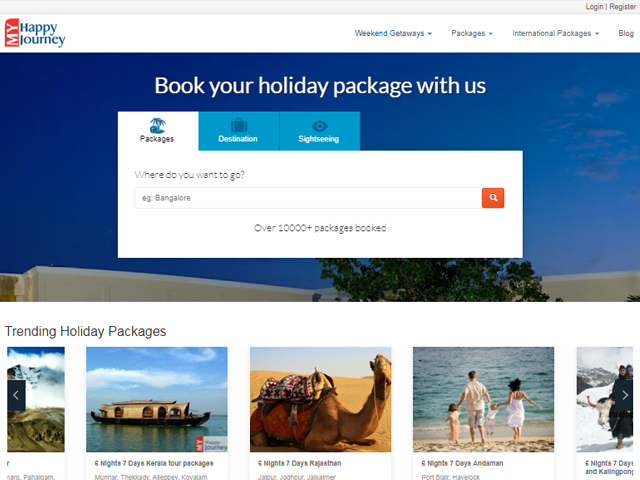Screen dimensions: 640x480
Task: Open the 6 Nights 7 Days Kerala tour packages link
Action: [154, 463]
